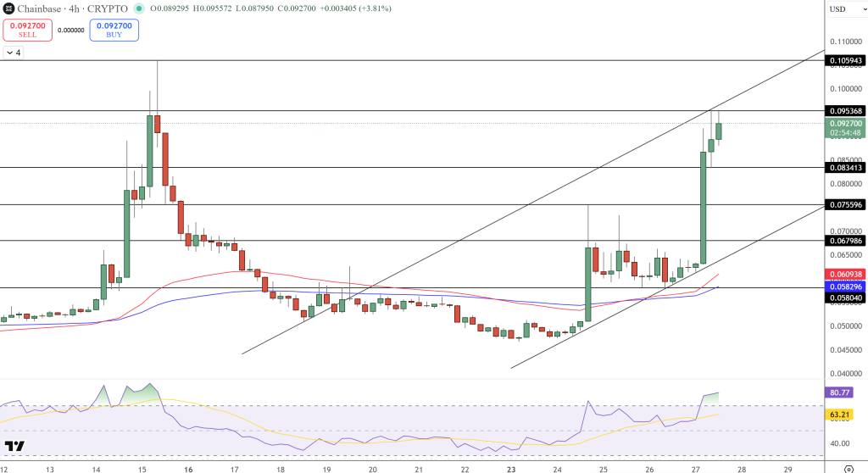Screen dimensions: 868x473
Task: Open chart settings gear icon
Action: click(849, 469)
